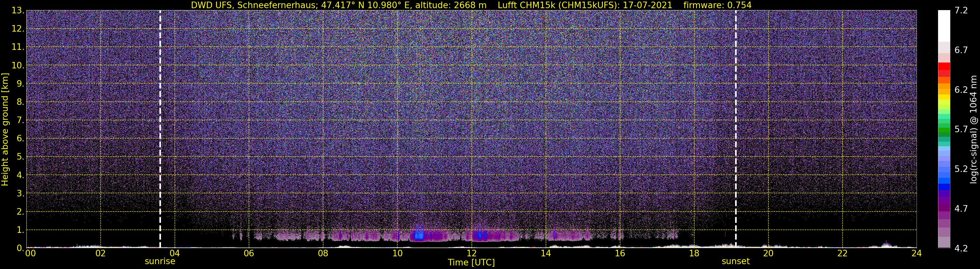This screenshot has height=269, width=980.
Task: Click the plot title beginning "DWD UFS, Schneefernerhaus"
Action: [471, 5]
